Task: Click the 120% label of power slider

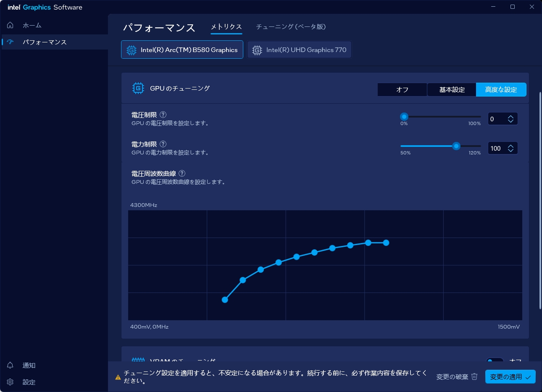Action: click(x=475, y=153)
